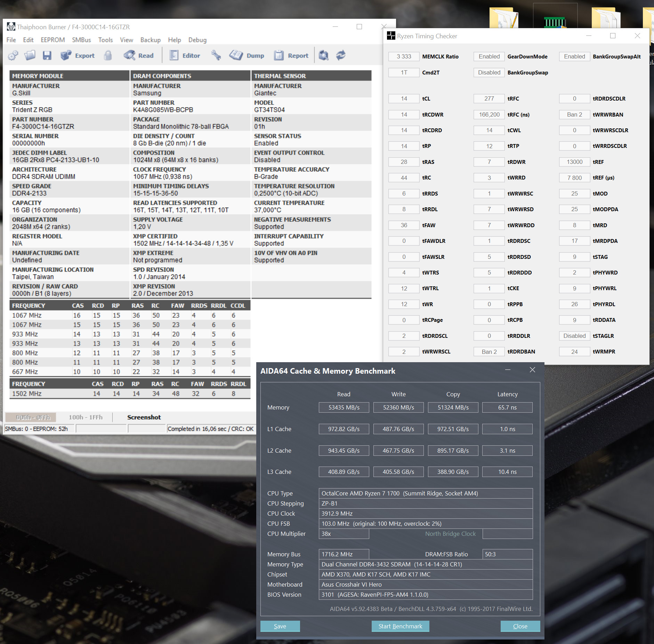Click the padlock icon in Thaiphoon toolbar
The width and height of the screenshot is (654, 644).
(x=108, y=55)
